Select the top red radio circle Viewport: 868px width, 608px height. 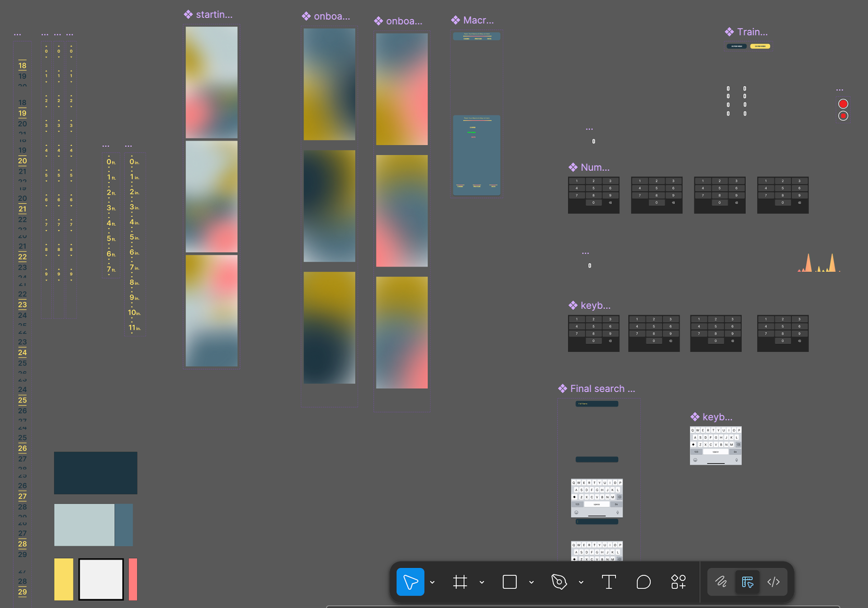843,104
